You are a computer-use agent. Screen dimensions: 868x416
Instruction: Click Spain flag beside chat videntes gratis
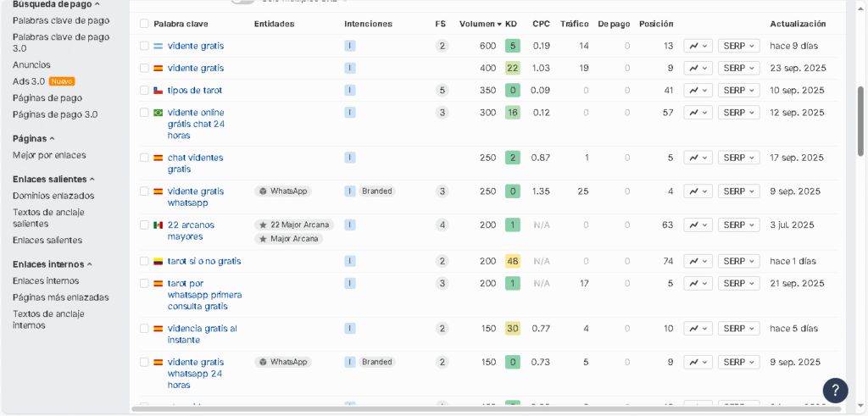(158, 158)
